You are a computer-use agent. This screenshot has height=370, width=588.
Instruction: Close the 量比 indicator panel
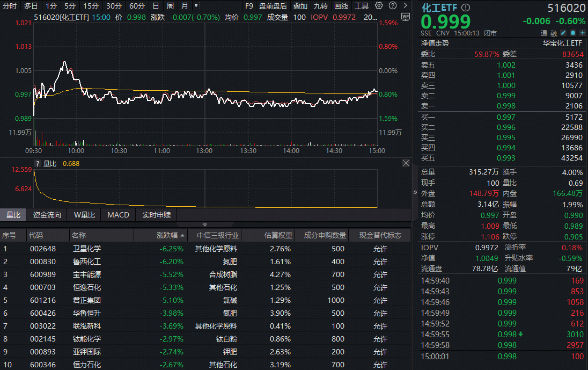[x=406, y=163]
